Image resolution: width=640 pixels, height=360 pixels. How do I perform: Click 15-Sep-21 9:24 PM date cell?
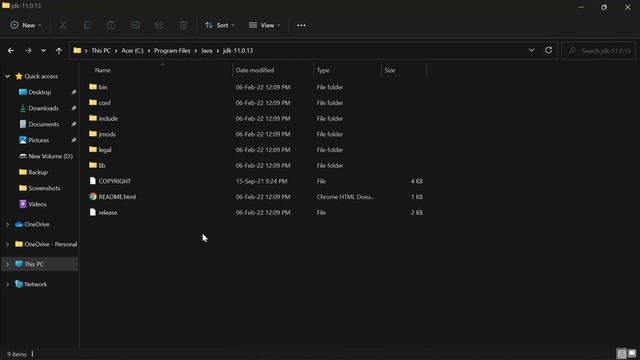pyautogui.click(x=261, y=181)
